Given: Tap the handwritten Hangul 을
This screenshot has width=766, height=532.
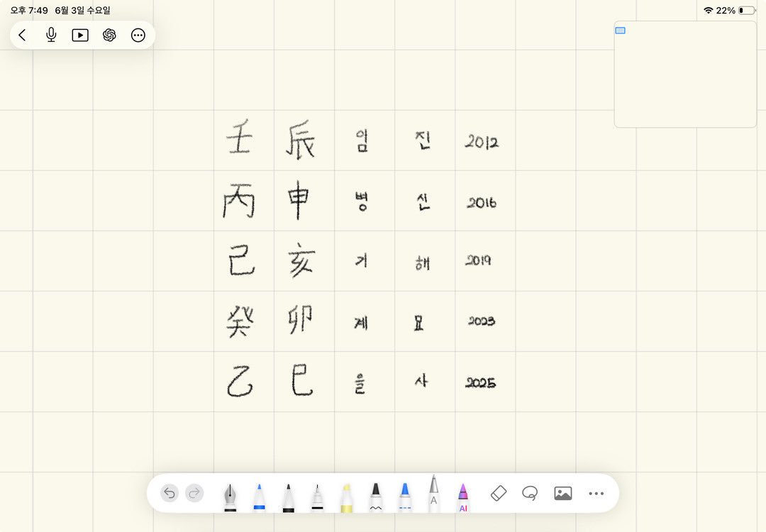Looking at the screenshot, I should tap(360, 384).
